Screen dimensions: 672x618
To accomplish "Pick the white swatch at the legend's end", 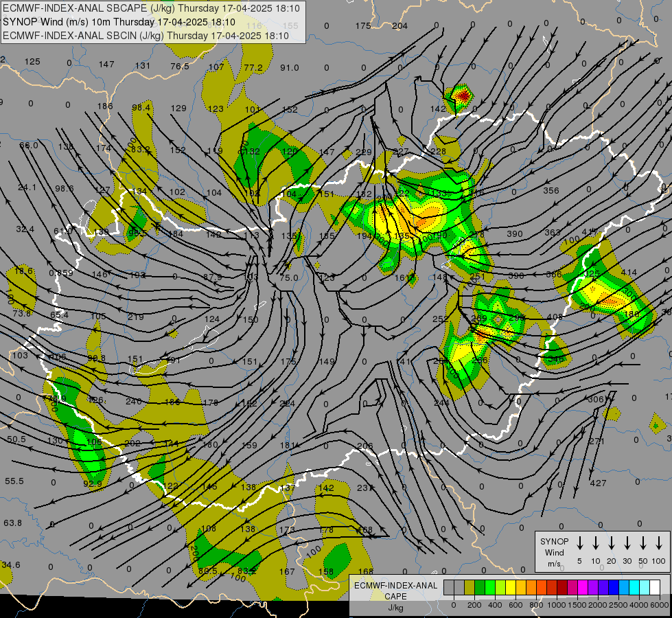I will tap(654, 587).
